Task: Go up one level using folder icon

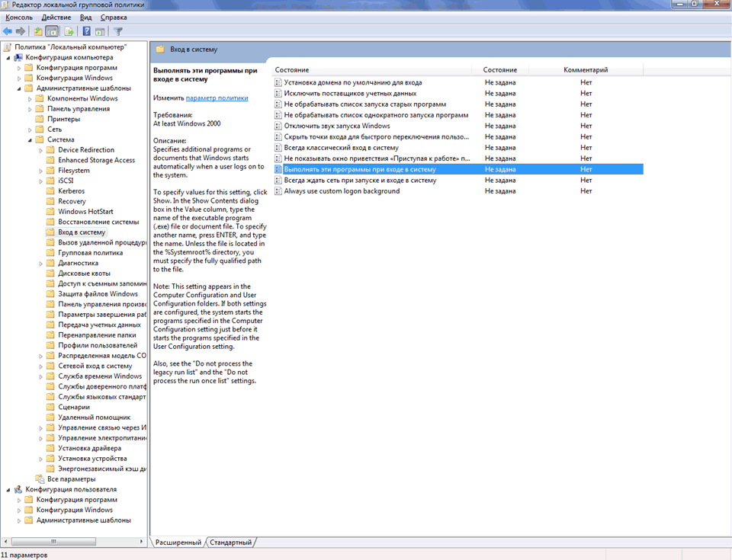Action: pos(38,31)
